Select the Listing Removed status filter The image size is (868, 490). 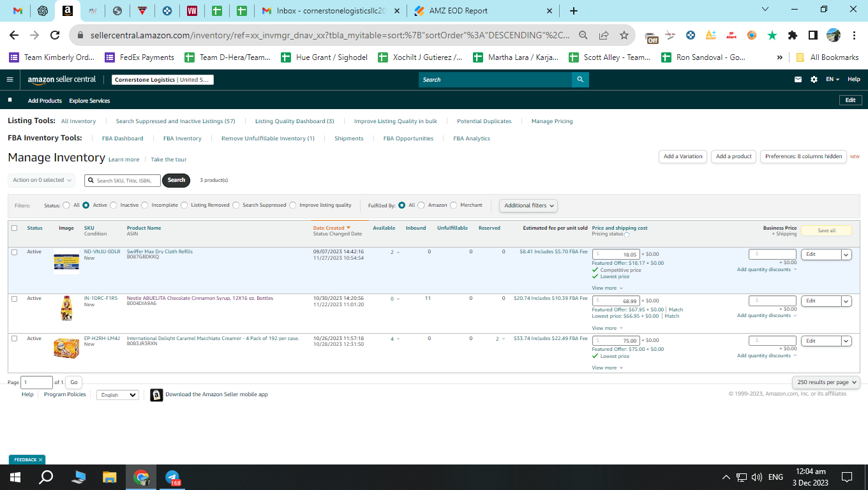(x=184, y=205)
